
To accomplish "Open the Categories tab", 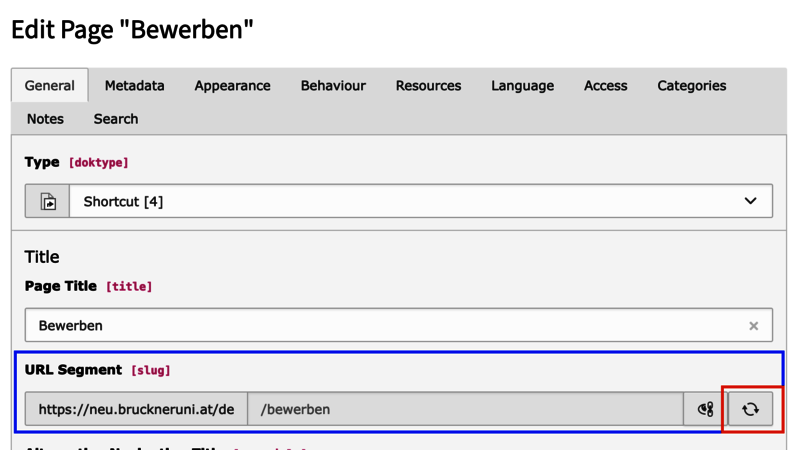I will pyautogui.click(x=692, y=86).
